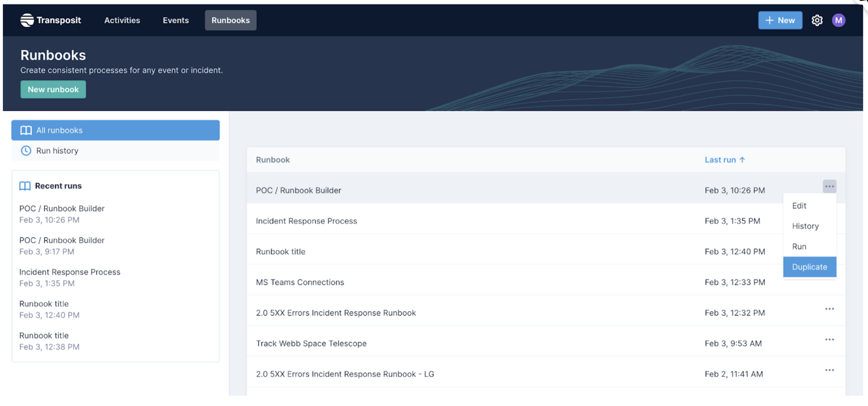868x406 pixels.
Task: Open options for 2.0 5XX Errors Incident Response Runbook
Action: click(x=829, y=309)
